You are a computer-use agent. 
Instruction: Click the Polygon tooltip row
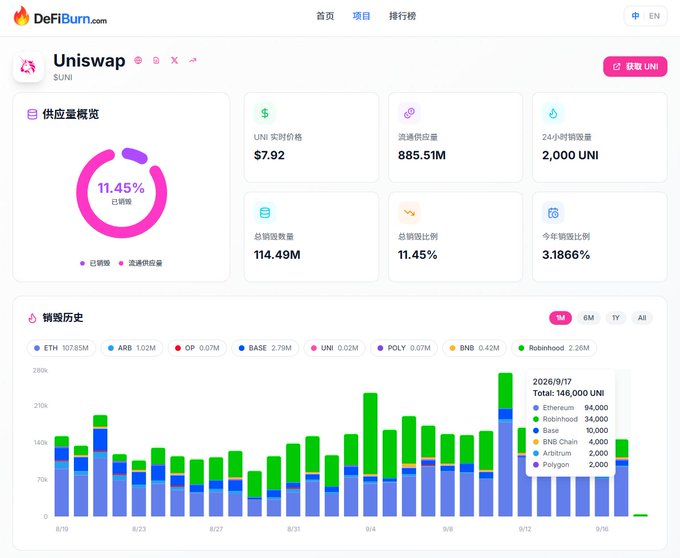click(x=570, y=464)
